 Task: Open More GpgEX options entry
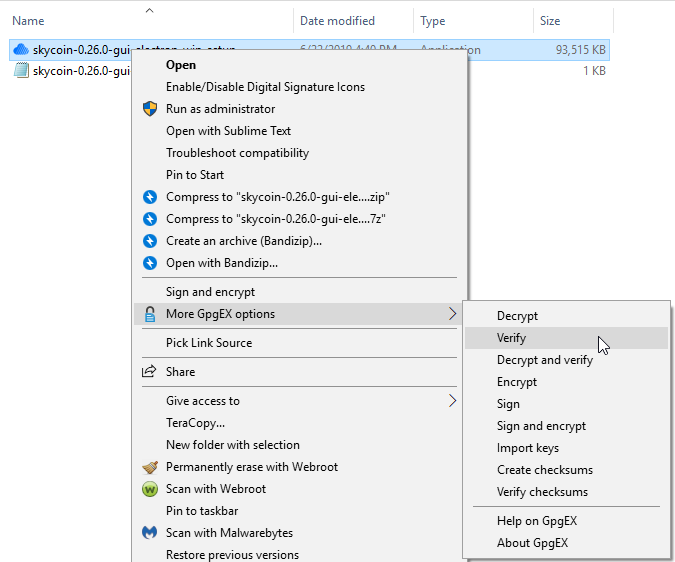click(300, 314)
